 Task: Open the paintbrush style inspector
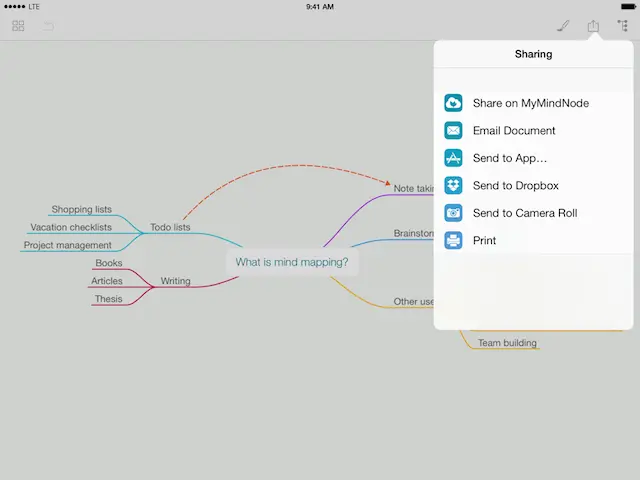click(563, 26)
